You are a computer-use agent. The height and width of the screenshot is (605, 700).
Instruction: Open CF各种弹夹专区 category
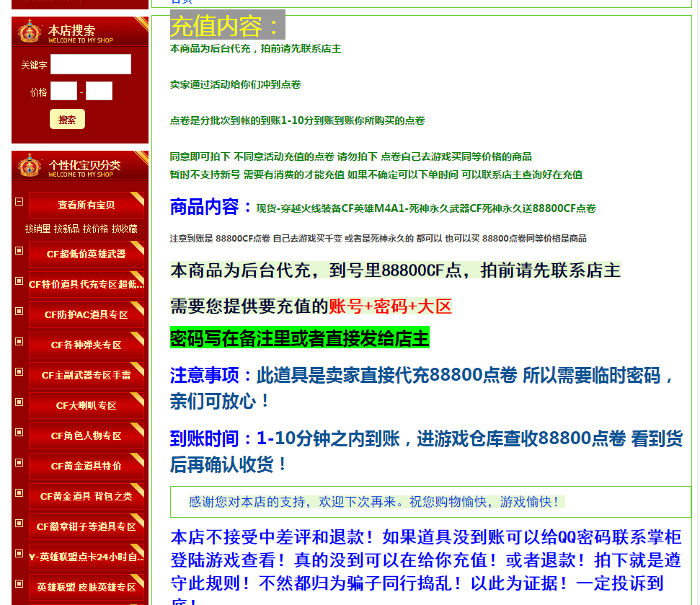(x=87, y=345)
